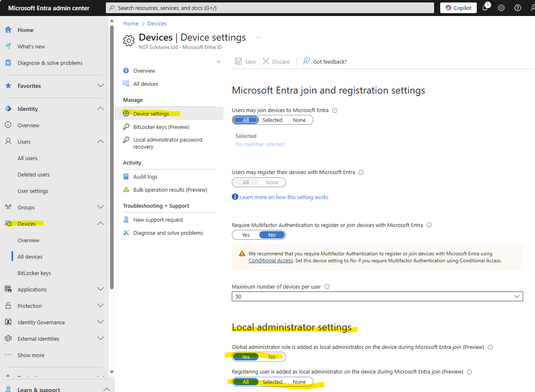The height and width of the screenshot is (392, 535).
Task: Click the Devices breadcrumb link
Action: tap(157, 23)
